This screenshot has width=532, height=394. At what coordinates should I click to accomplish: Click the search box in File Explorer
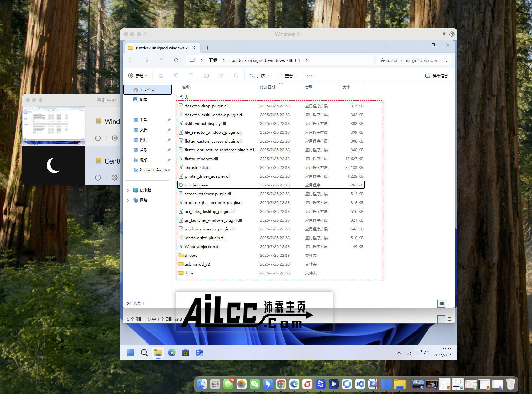(413, 60)
